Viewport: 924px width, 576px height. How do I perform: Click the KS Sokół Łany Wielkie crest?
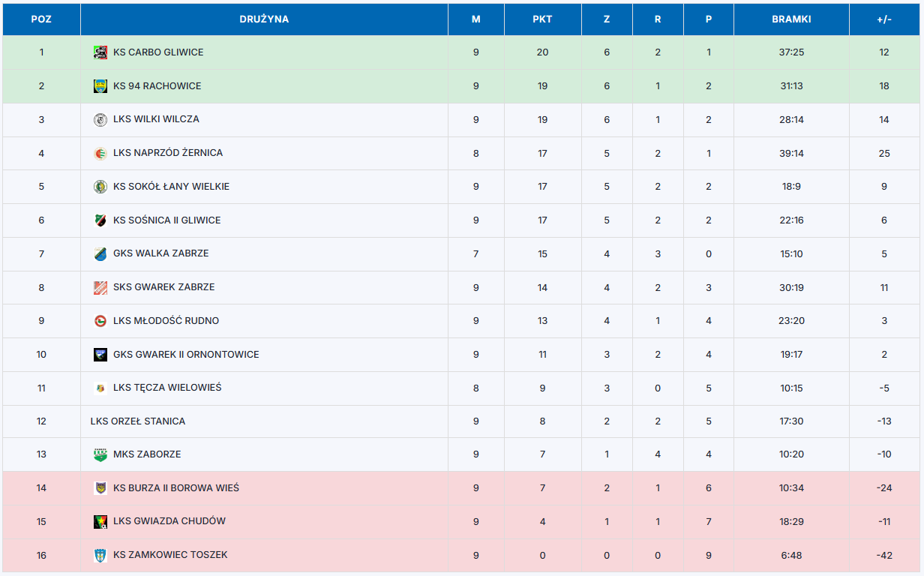pos(100,187)
